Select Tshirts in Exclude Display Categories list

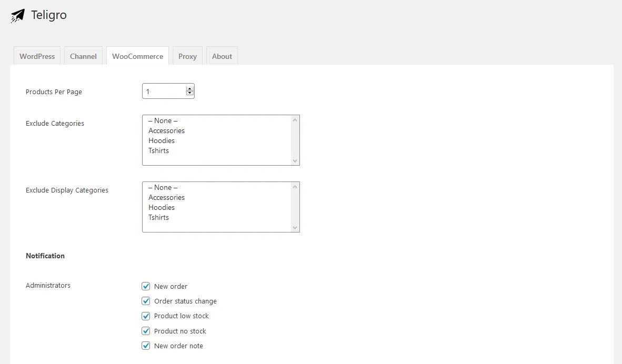click(159, 217)
